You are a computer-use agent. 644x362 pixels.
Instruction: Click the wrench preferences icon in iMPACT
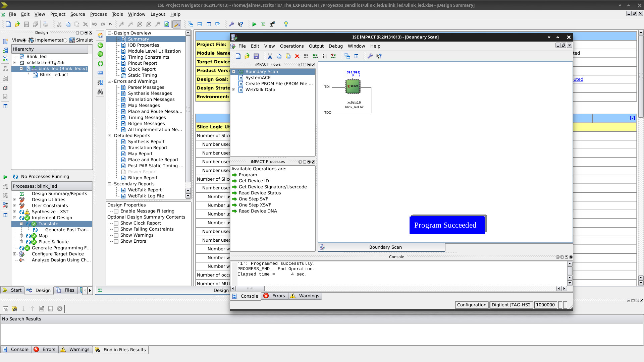pyautogui.click(x=370, y=56)
